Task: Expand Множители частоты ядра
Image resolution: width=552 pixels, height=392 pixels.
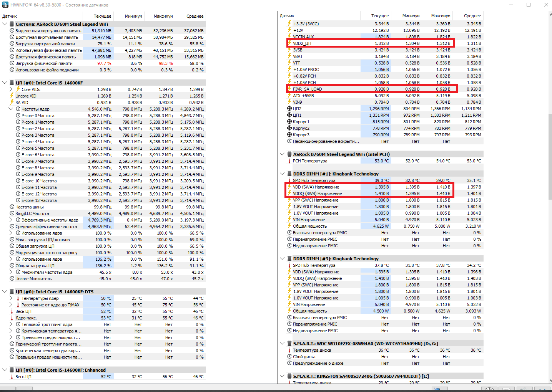Action: 11,272
